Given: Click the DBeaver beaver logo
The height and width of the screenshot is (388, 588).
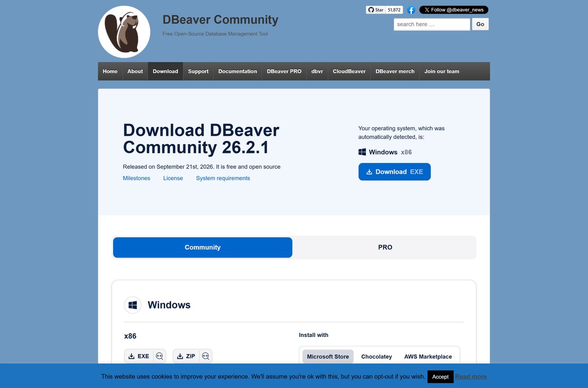Looking at the screenshot, I should (x=124, y=32).
